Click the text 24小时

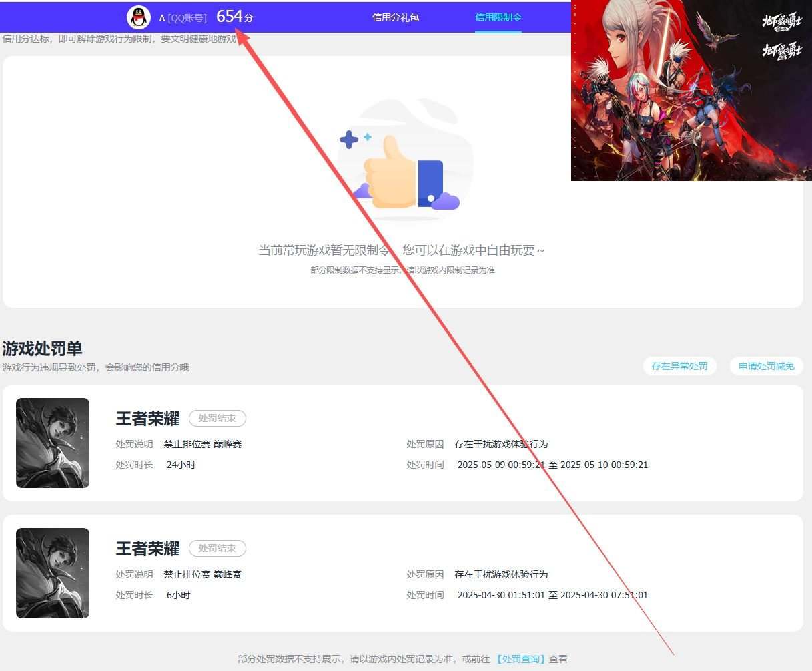point(181,465)
